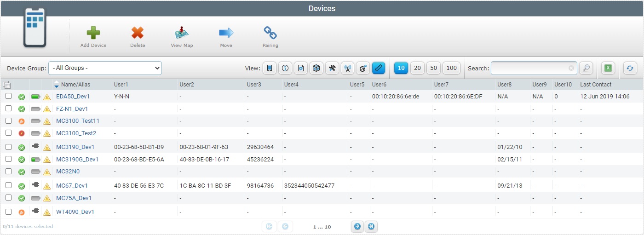Screen dimensions: 644x235
Task: Switch to the info view
Action: tap(285, 68)
